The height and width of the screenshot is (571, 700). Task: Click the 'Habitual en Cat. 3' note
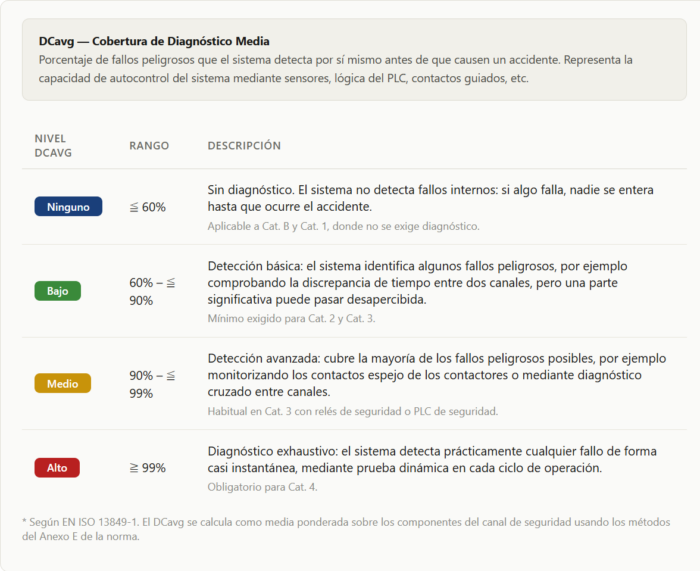tap(353, 411)
